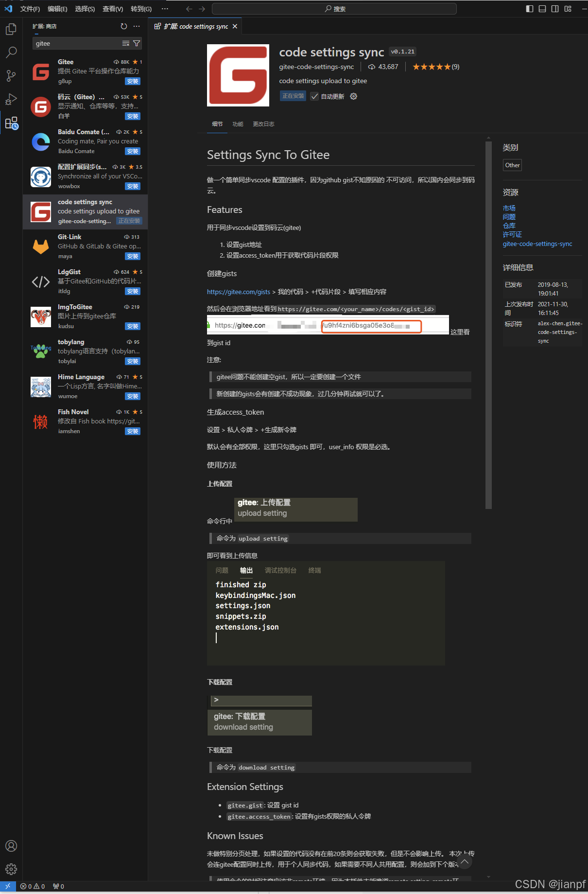The image size is (588, 894).
Task: Click the readme vertical scrollbar
Action: (488, 326)
